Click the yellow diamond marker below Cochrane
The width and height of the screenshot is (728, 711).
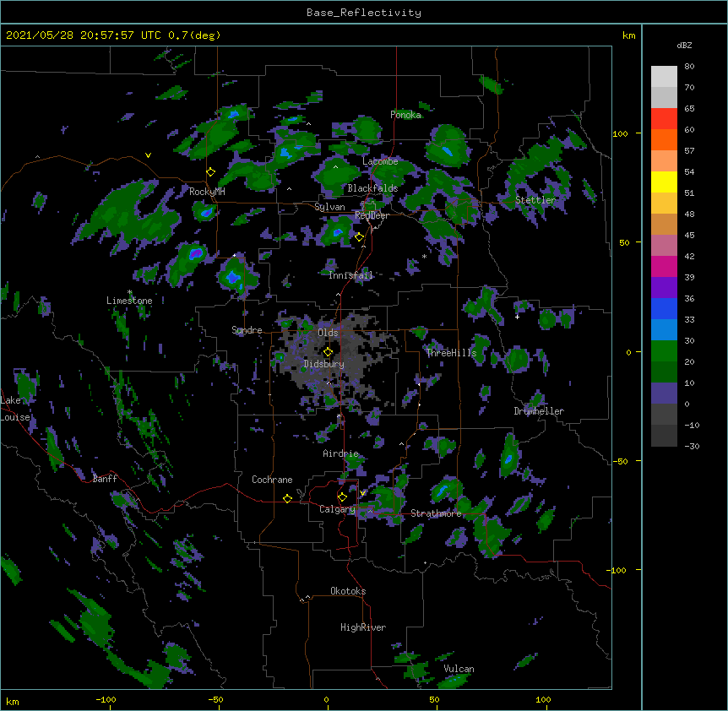point(287,498)
